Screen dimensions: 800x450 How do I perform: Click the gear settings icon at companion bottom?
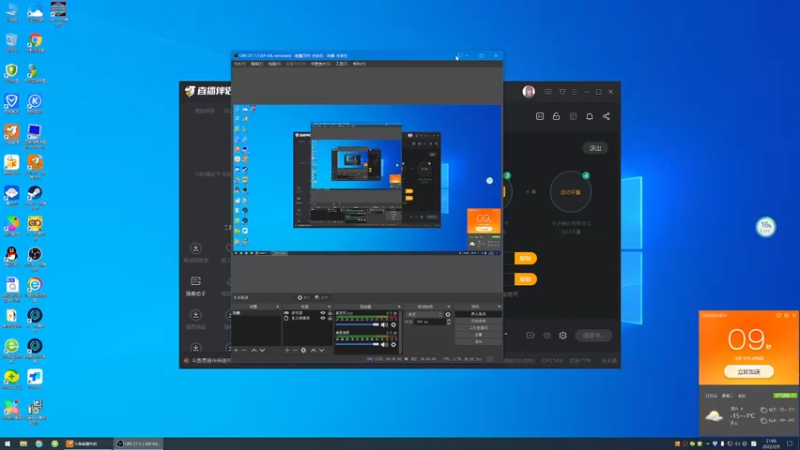[563, 335]
